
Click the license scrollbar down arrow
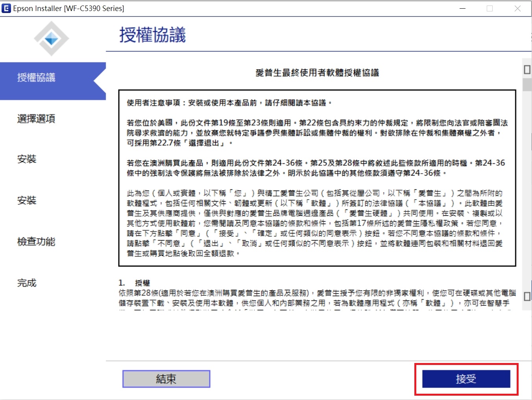(x=527, y=296)
